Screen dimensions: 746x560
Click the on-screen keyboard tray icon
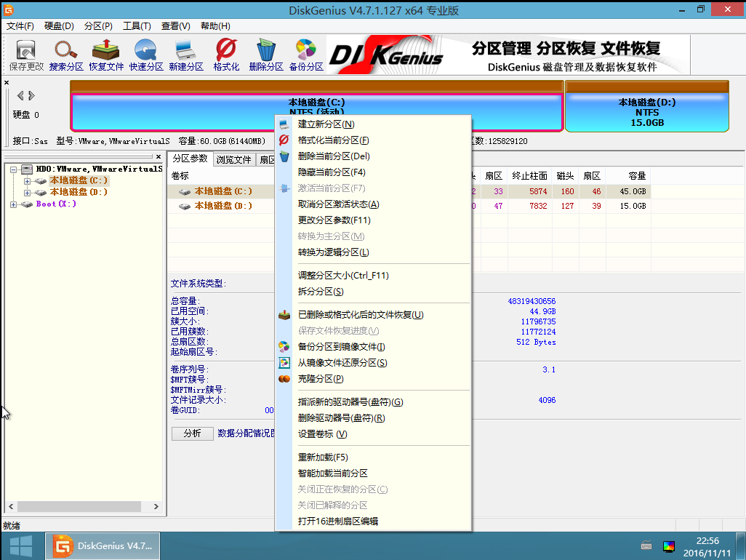pyautogui.click(x=646, y=545)
